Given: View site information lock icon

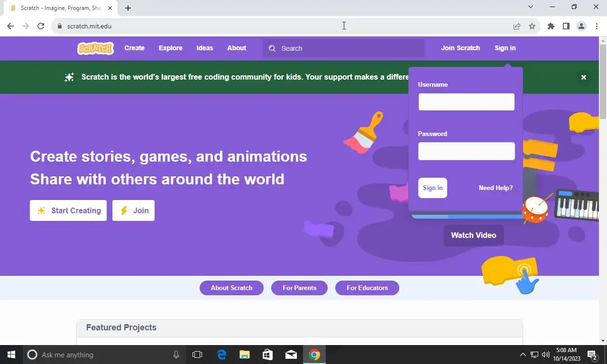Looking at the screenshot, I should click(x=60, y=26).
